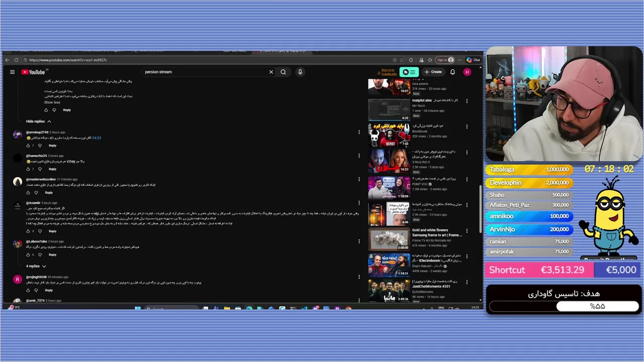Viewport: 644px width, 362px height.
Task: Like the @masterwebzonline comment
Action: click(x=28, y=193)
